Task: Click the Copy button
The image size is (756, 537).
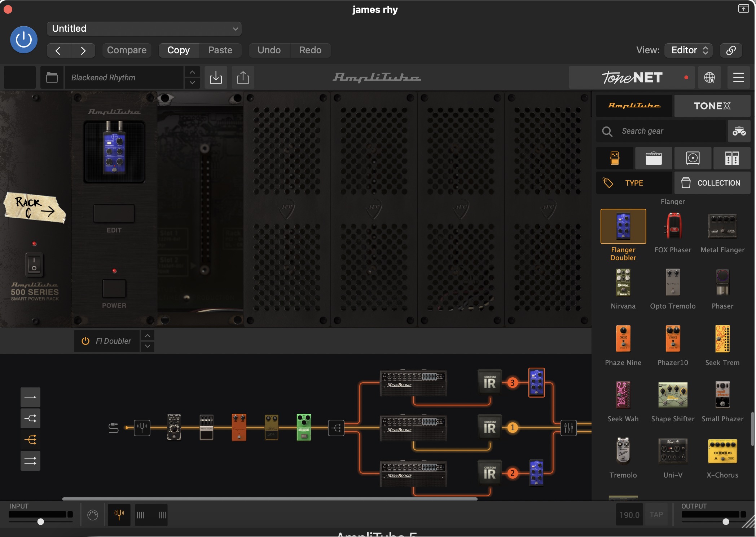Action: tap(179, 50)
